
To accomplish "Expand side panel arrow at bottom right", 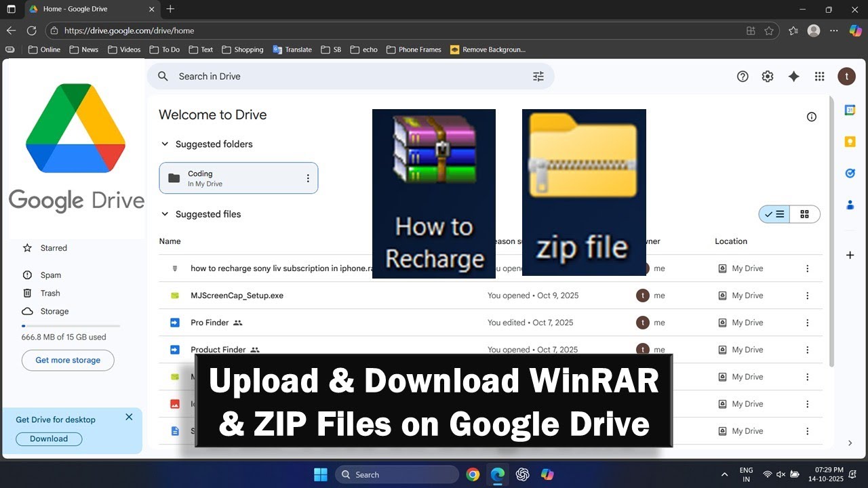I will click(850, 443).
